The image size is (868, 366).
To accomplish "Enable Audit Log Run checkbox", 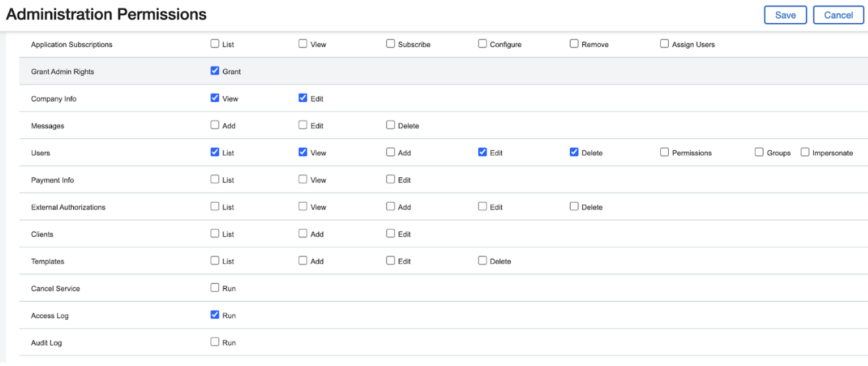I will [x=215, y=342].
